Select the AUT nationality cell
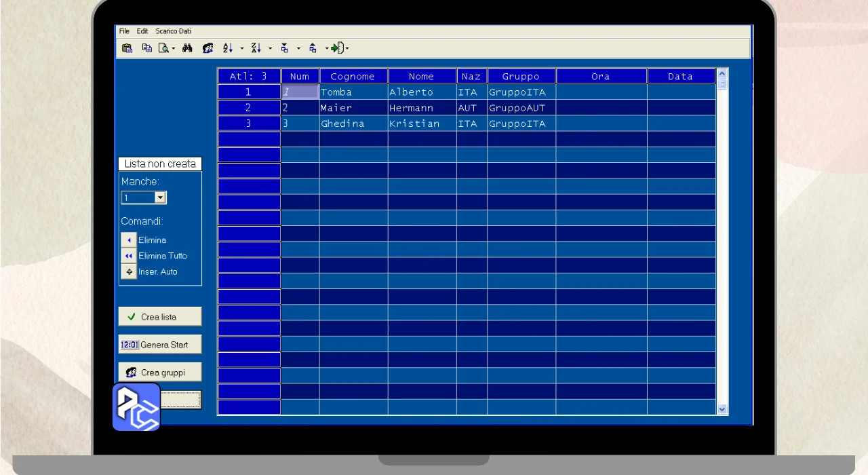 [471, 107]
